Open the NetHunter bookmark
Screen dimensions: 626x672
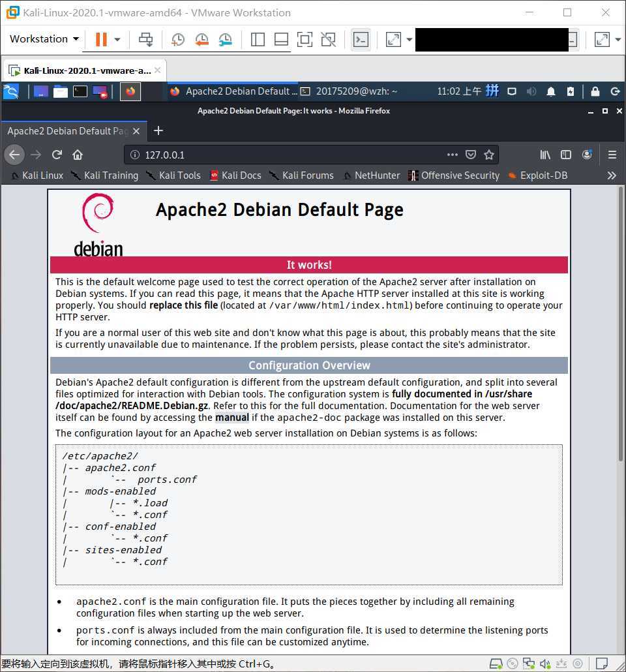(x=372, y=176)
